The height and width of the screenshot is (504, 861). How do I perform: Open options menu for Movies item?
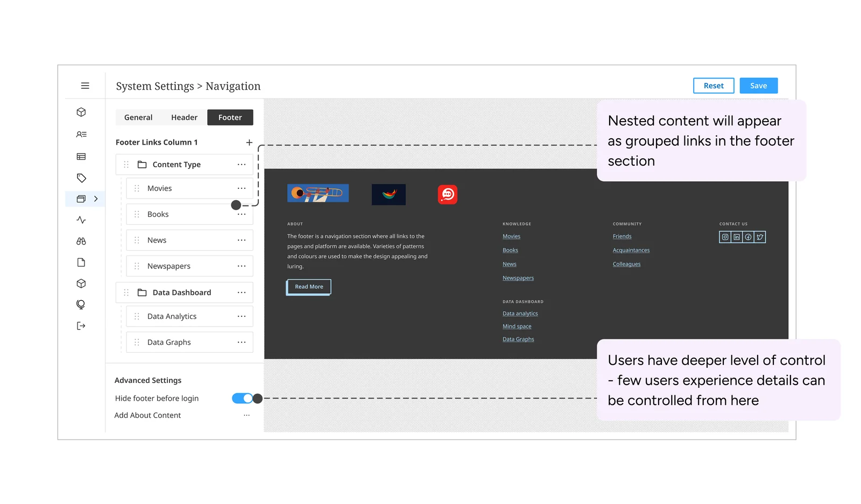(x=242, y=188)
